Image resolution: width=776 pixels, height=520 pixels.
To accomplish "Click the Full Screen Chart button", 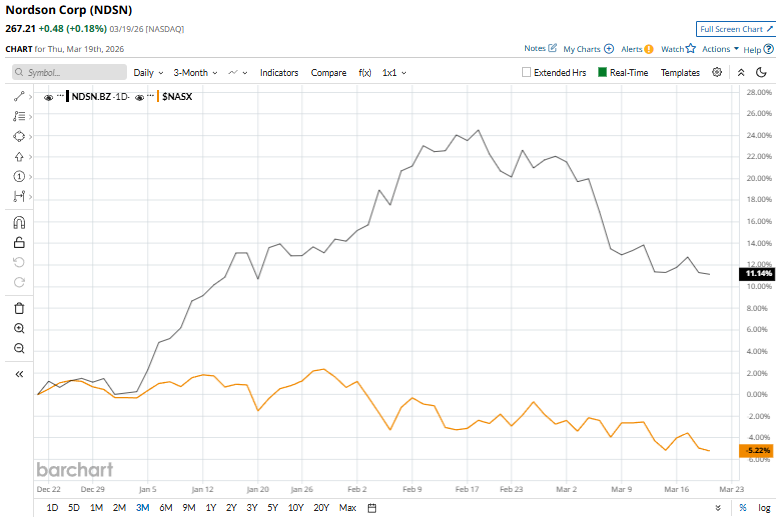I will [734, 29].
